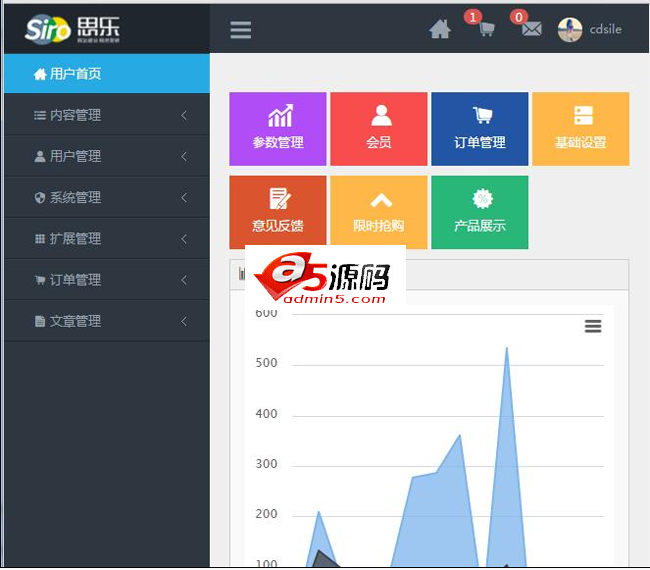Toggle sidebar with the hamburger menu icon

click(240, 30)
